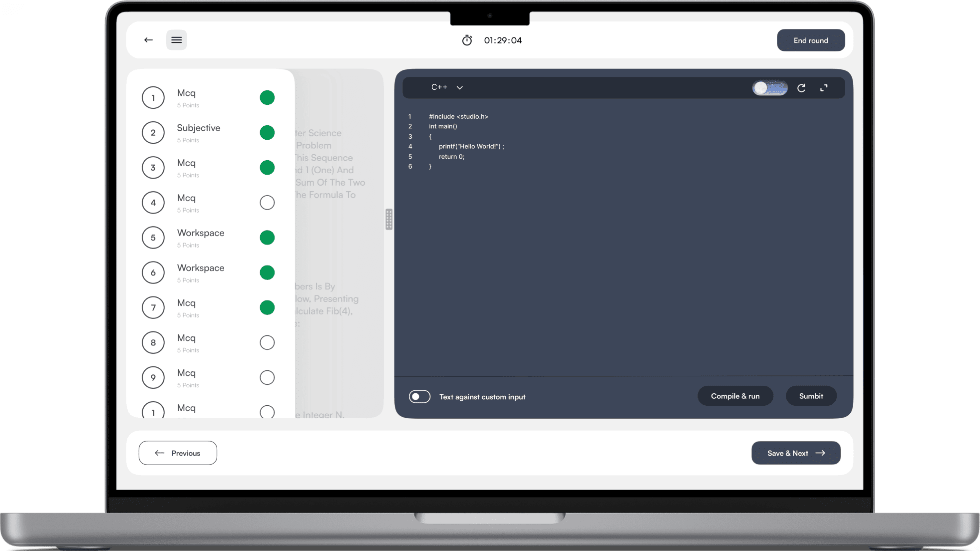
Task: Click Save & Next button
Action: pos(796,453)
